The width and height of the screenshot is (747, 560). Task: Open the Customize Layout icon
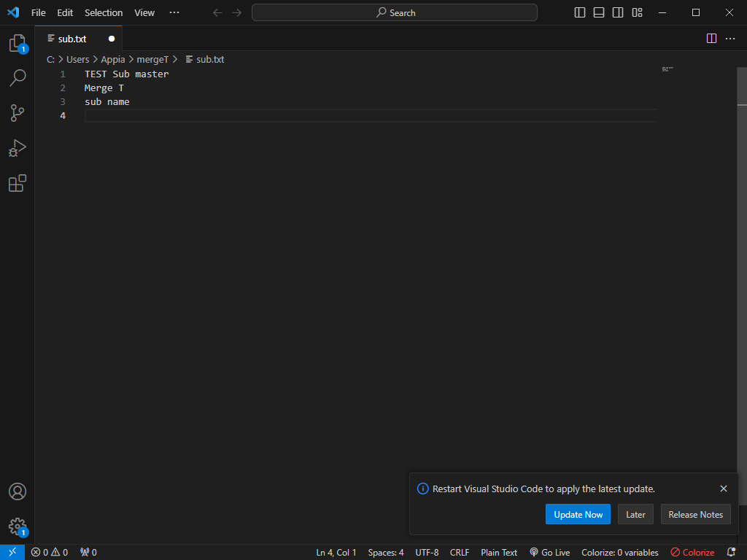[x=637, y=13]
